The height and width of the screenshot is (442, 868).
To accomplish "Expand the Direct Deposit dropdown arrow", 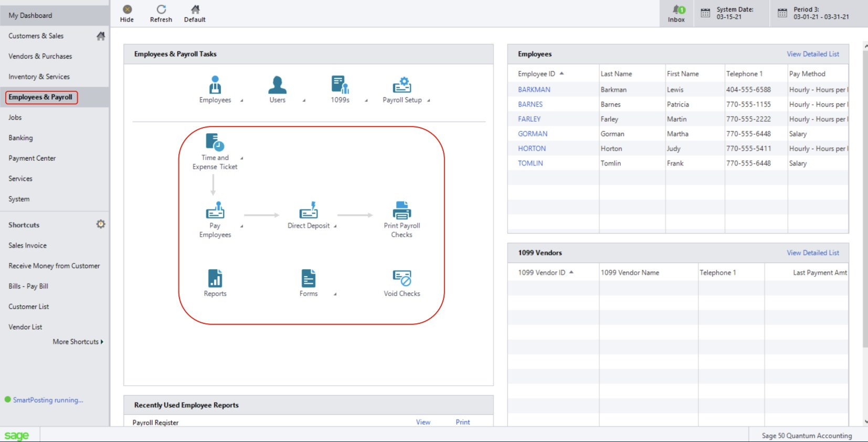I will pyautogui.click(x=335, y=226).
